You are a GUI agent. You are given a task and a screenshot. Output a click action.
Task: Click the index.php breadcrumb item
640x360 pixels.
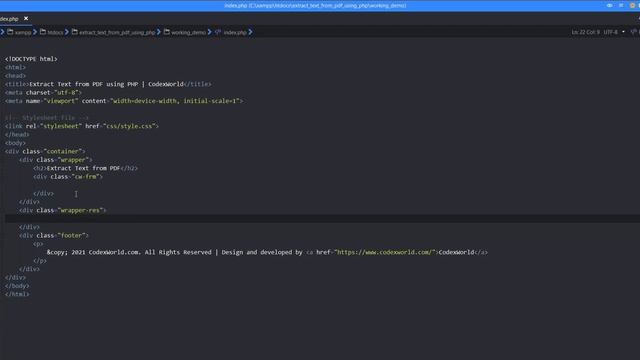tap(231, 32)
